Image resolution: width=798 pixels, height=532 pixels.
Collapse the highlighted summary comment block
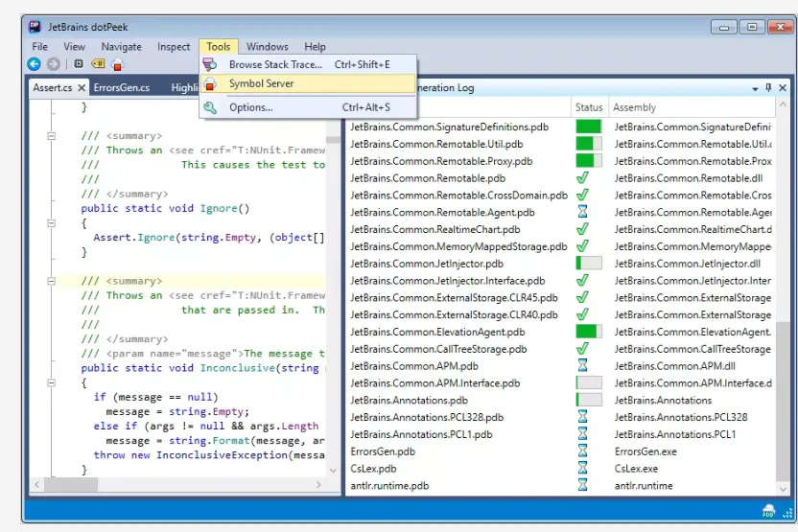(52, 281)
